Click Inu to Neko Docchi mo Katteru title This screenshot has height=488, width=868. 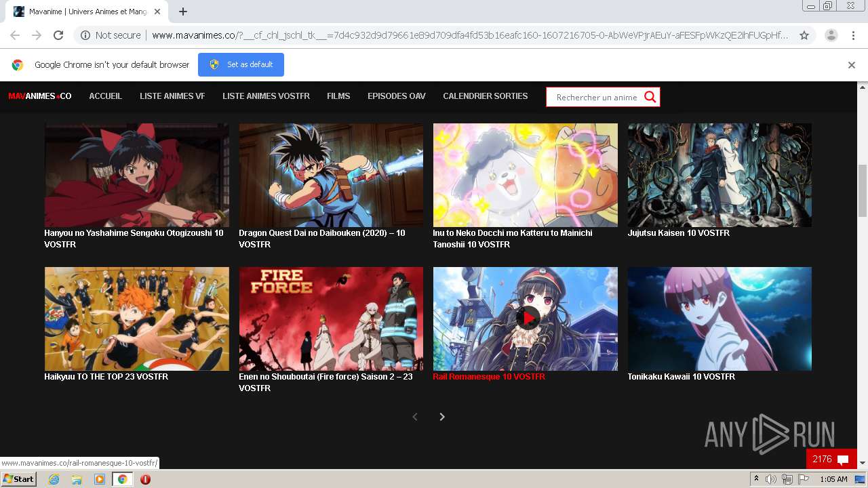[513, 239]
